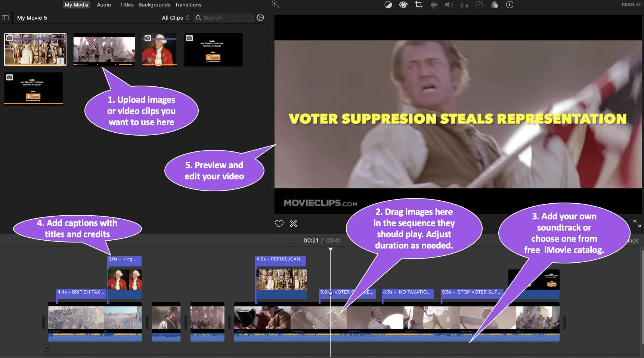Screen dimensions: 644x358
Task: Select the battle video clip thumbnail
Action: (x=104, y=49)
